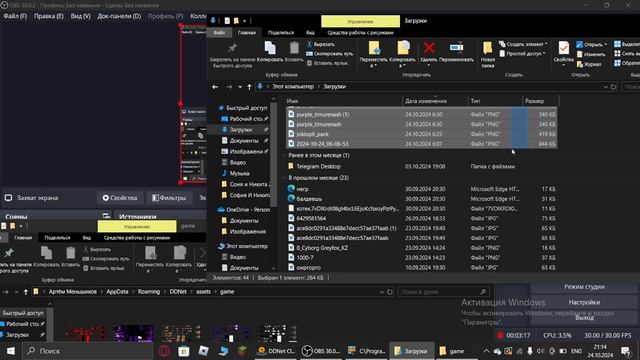Screen dimensions: 640x360
Task: Click OBS Режим студии button
Action: [x=584, y=287]
